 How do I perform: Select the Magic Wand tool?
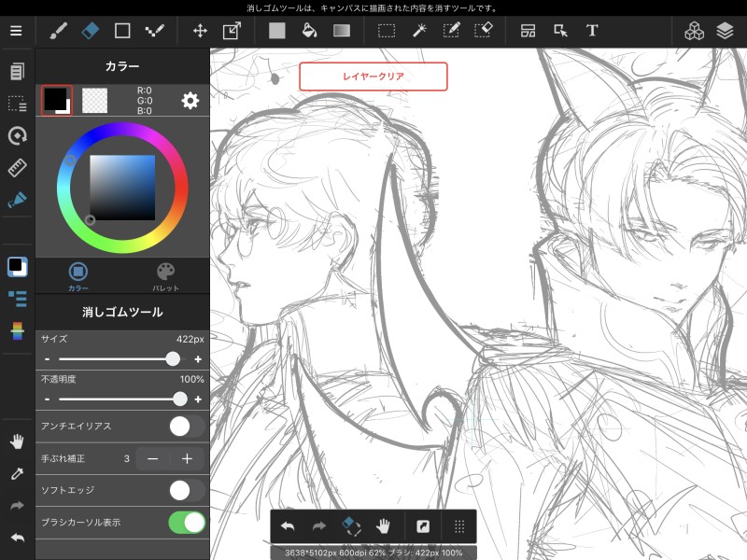(419, 31)
